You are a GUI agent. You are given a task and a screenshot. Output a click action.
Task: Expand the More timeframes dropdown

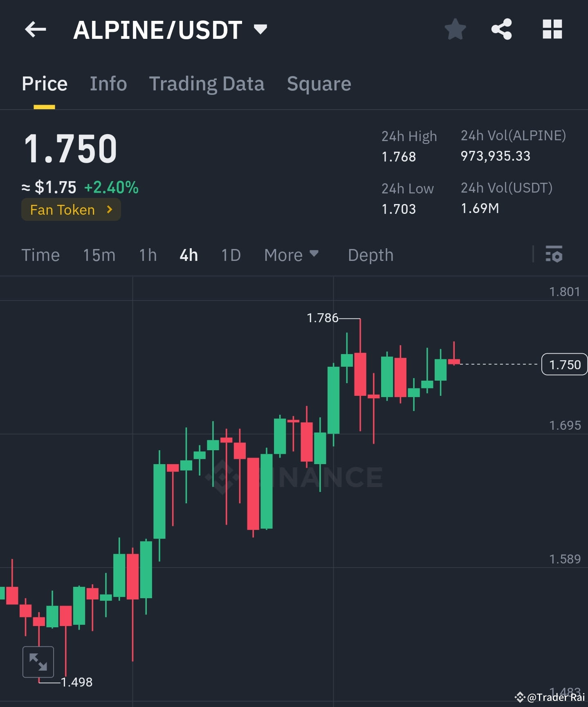click(291, 255)
